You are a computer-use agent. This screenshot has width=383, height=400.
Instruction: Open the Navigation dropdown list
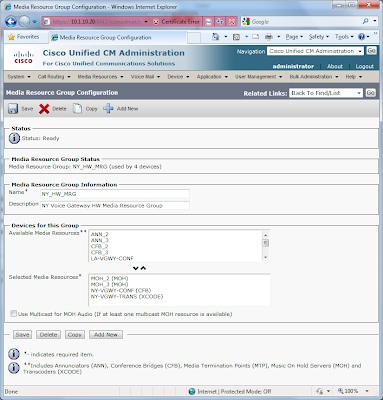[x=315, y=51]
